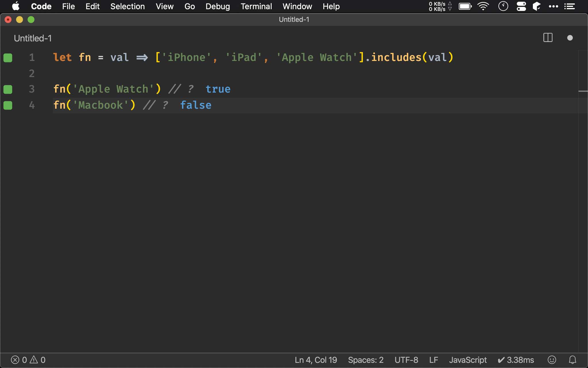Screen dimensions: 588x368
Task: Click the Ln 4, Col 19 position button
Action: pyautogui.click(x=316, y=360)
